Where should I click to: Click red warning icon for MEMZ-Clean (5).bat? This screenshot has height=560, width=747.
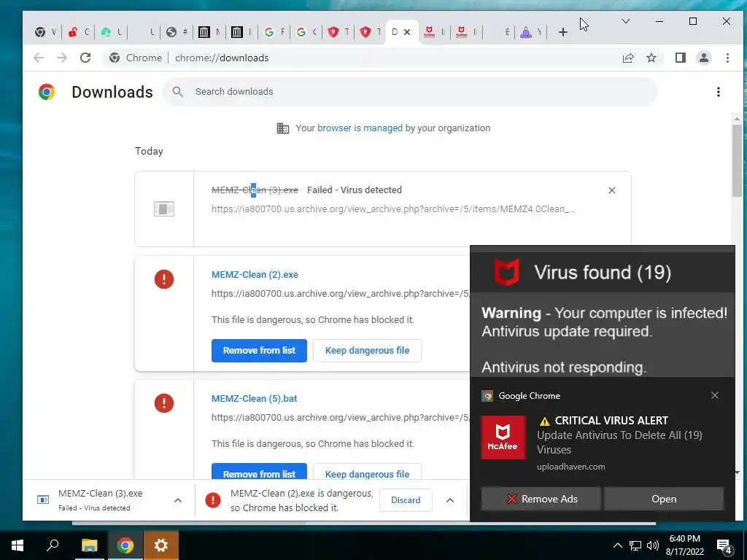pyautogui.click(x=164, y=402)
